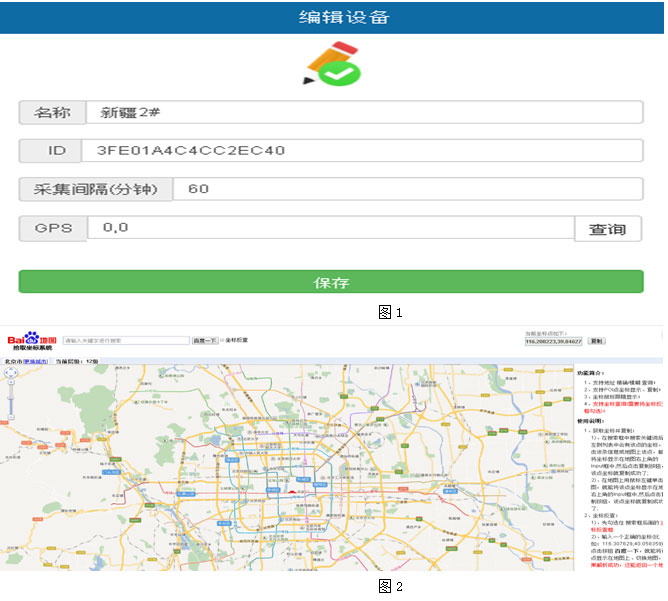Click the Baidu Map logo
This screenshot has height=601, width=668.
pyautogui.click(x=30, y=339)
